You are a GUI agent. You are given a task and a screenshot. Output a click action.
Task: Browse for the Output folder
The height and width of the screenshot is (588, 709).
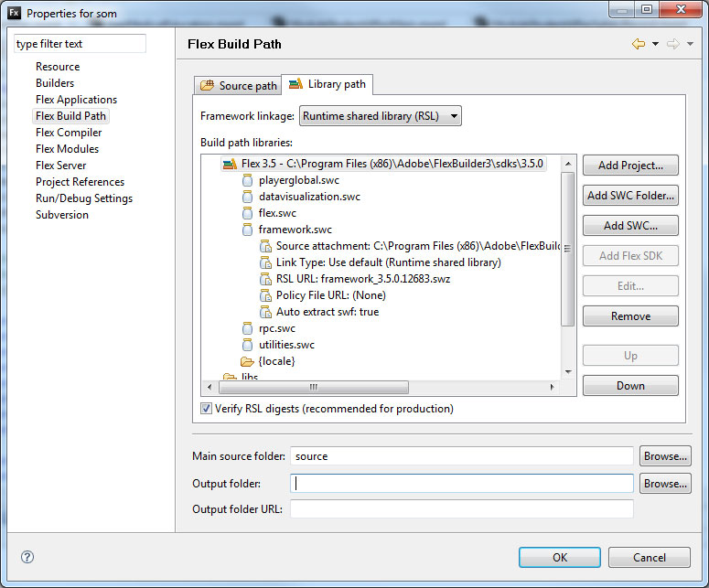pyautogui.click(x=665, y=484)
